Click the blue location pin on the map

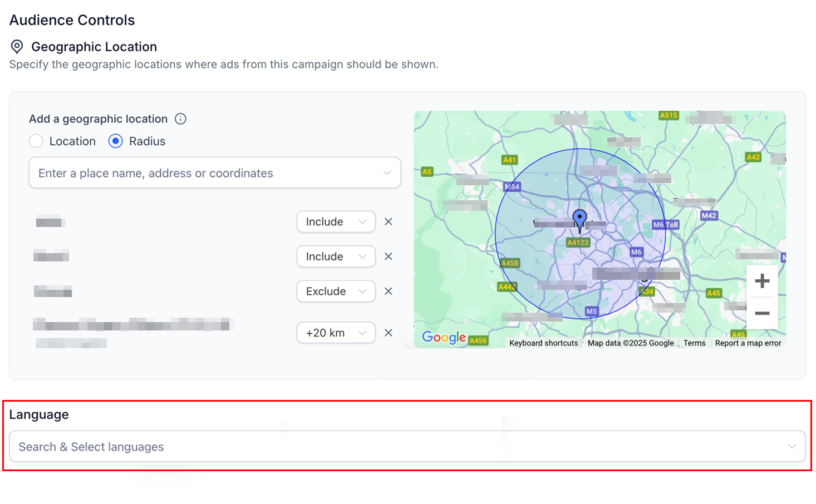point(579,220)
